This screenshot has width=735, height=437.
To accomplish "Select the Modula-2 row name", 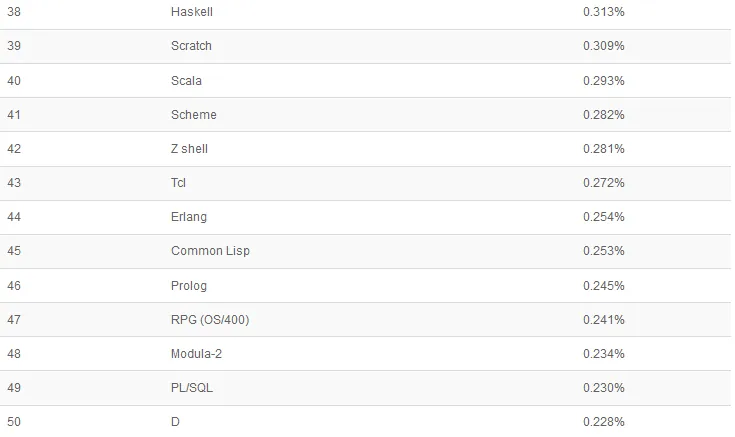I will pyautogui.click(x=196, y=354).
